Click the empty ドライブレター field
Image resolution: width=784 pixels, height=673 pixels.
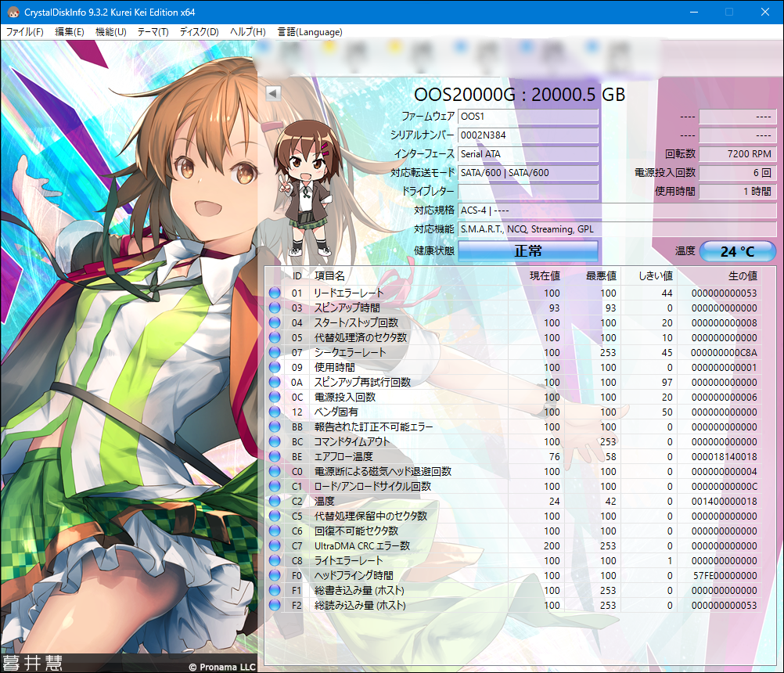click(x=528, y=192)
